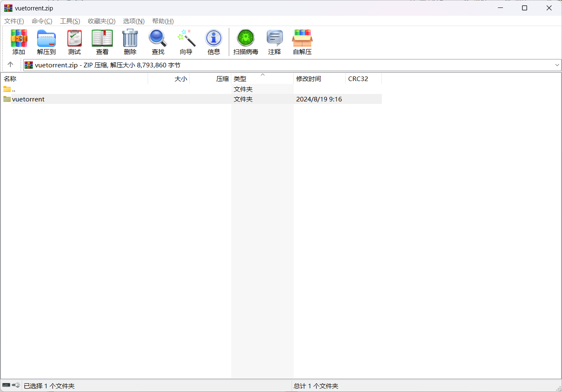Go up one level with arrow button
The width and height of the screenshot is (562, 392).
click(10, 64)
